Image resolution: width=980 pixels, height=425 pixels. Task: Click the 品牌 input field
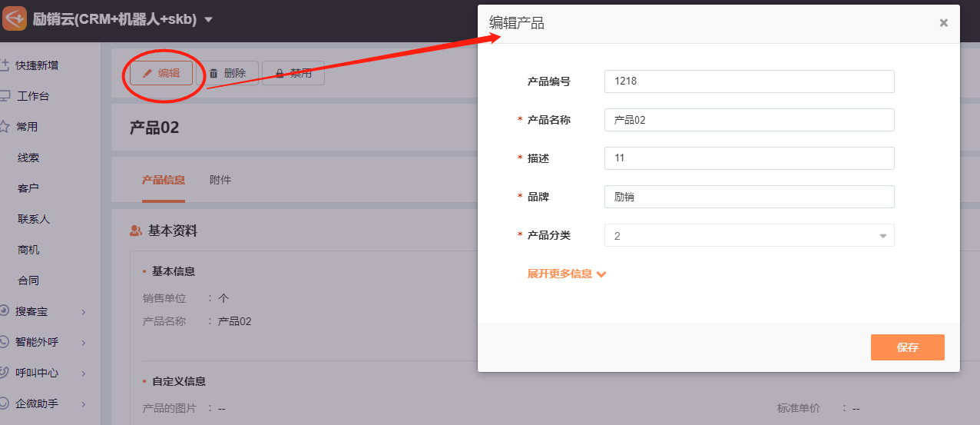[x=750, y=197]
